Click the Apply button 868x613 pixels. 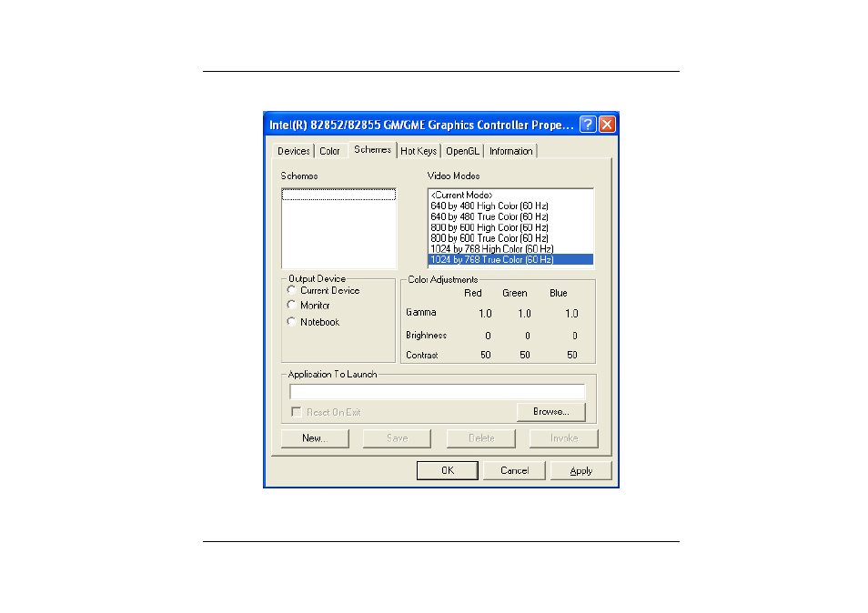[580, 470]
